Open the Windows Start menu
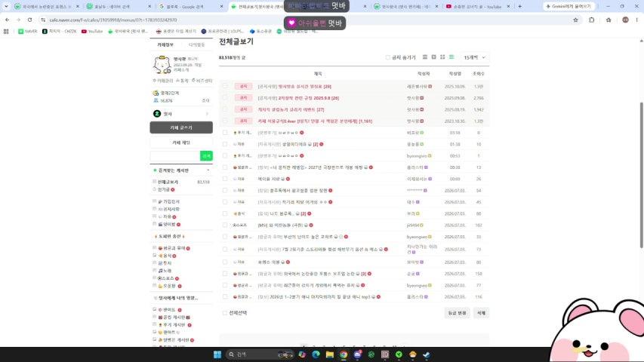The width and height of the screenshot is (644, 362). pyautogui.click(x=217, y=354)
